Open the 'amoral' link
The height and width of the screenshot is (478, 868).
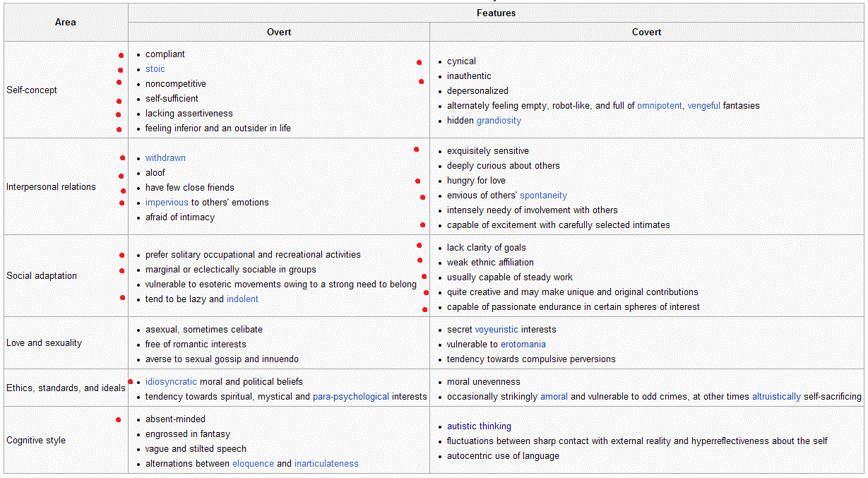point(554,397)
